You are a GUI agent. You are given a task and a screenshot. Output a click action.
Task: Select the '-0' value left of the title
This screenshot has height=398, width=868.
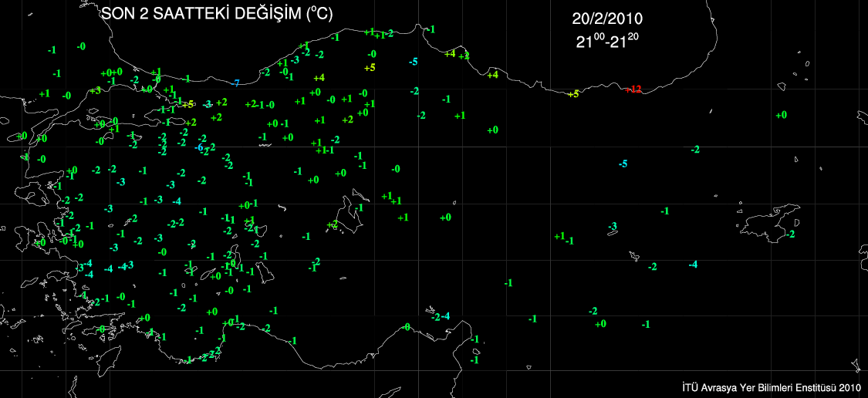81,46
